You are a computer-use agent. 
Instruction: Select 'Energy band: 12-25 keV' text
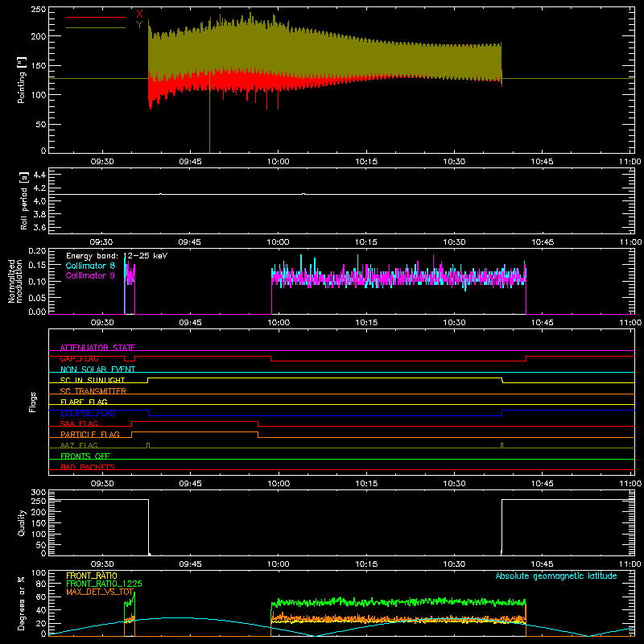pyautogui.click(x=117, y=256)
